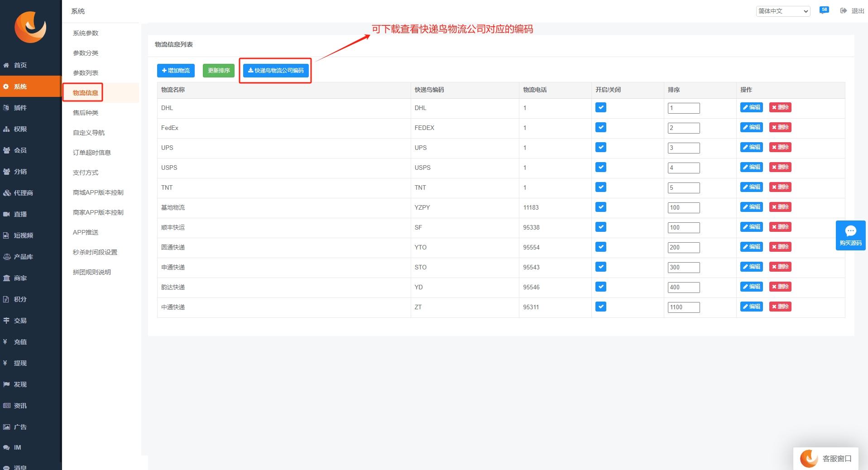The height and width of the screenshot is (470, 868).
Task: Open the 交易 transactions sidebar item
Action: pyautogui.click(x=30, y=321)
